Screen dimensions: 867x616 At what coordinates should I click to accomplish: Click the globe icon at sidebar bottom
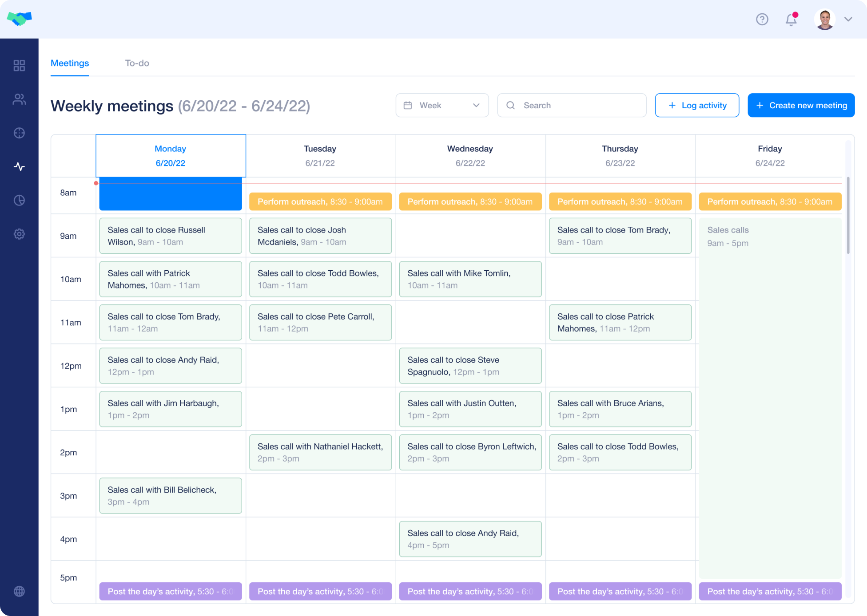click(19, 591)
